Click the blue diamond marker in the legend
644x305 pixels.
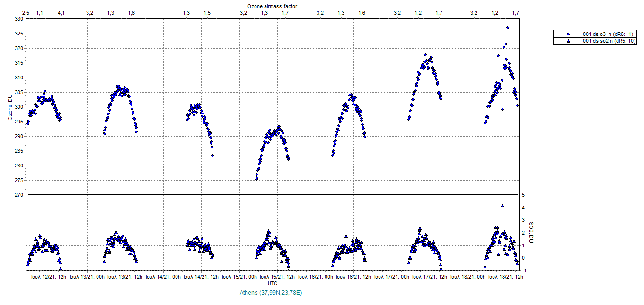coord(568,34)
